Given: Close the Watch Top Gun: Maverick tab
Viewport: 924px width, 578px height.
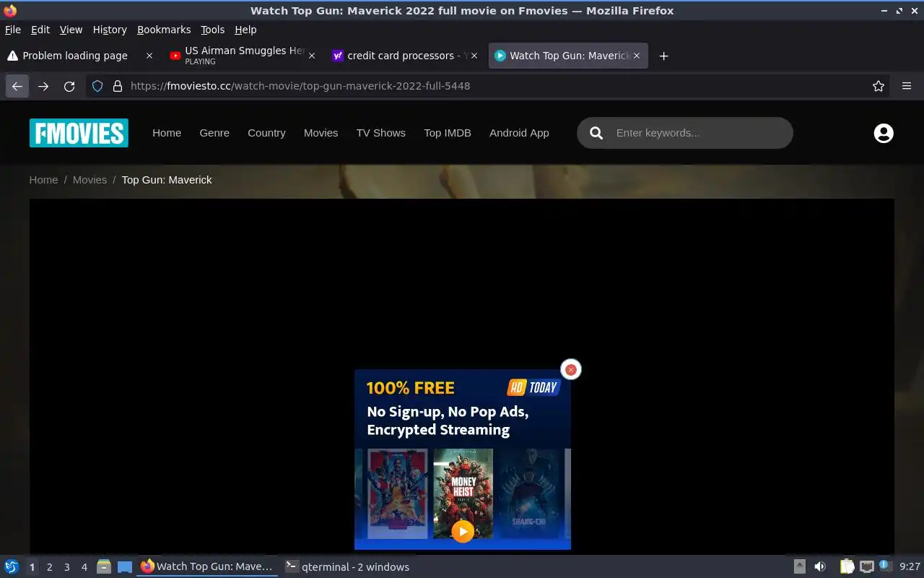Looking at the screenshot, I should [x=637, y=56].
